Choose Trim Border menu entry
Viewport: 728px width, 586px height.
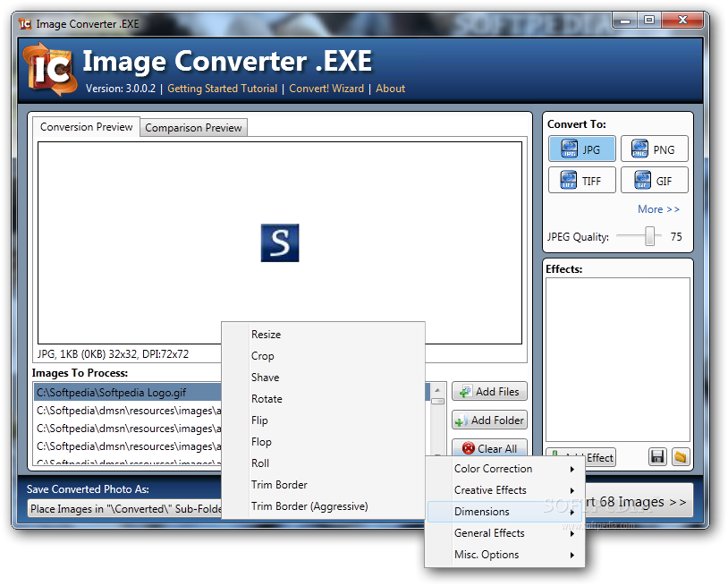click(323, 484)
